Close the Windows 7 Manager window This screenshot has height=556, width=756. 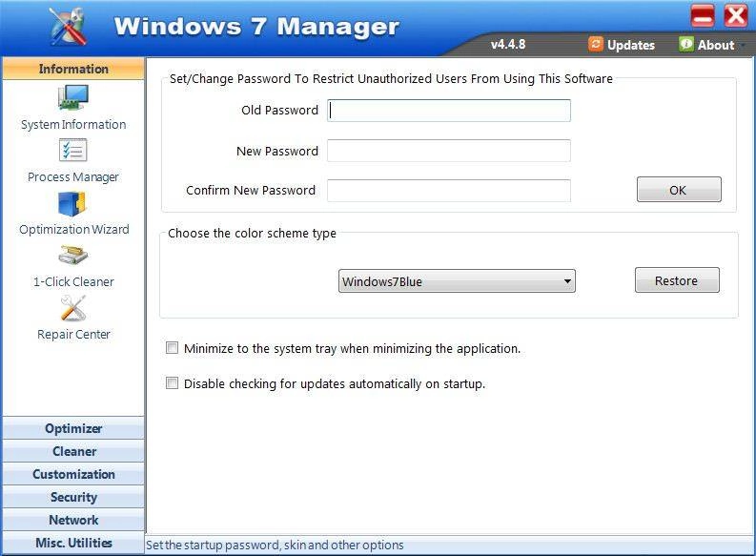click(x=735, y=16)
